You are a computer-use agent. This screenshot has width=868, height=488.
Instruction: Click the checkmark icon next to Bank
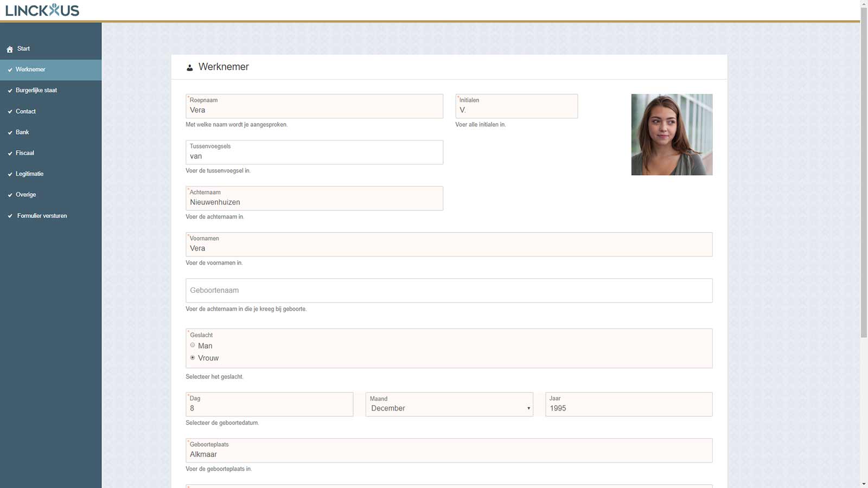[10, 133]
